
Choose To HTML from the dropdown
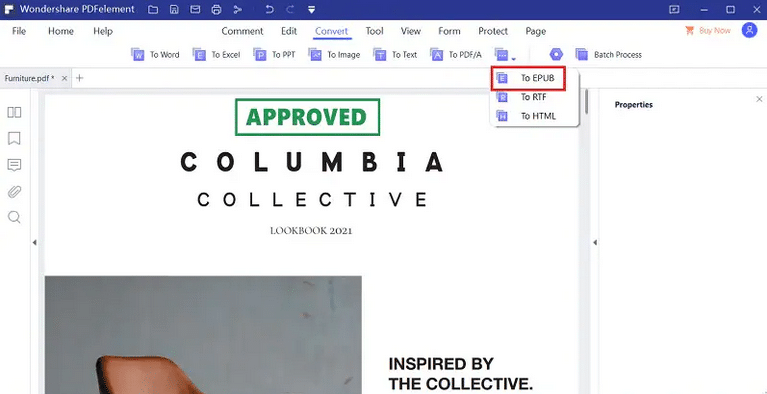(534, 116)
